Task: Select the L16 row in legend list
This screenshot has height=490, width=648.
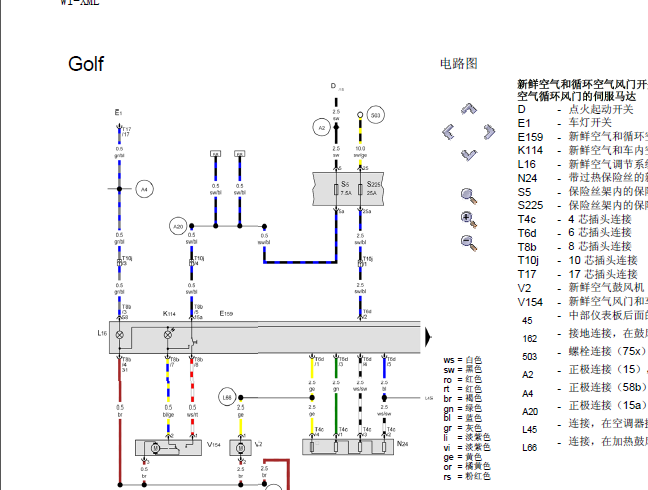Action: pos(583,164)
